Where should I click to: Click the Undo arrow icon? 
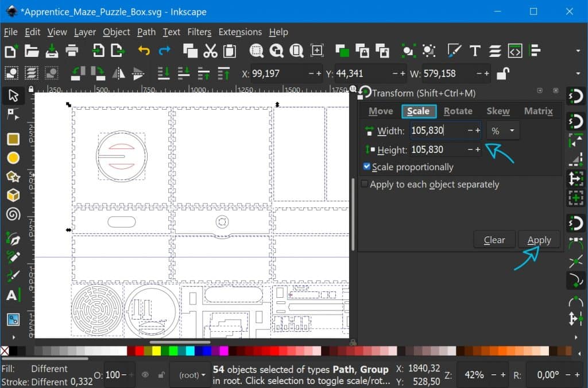144,51
